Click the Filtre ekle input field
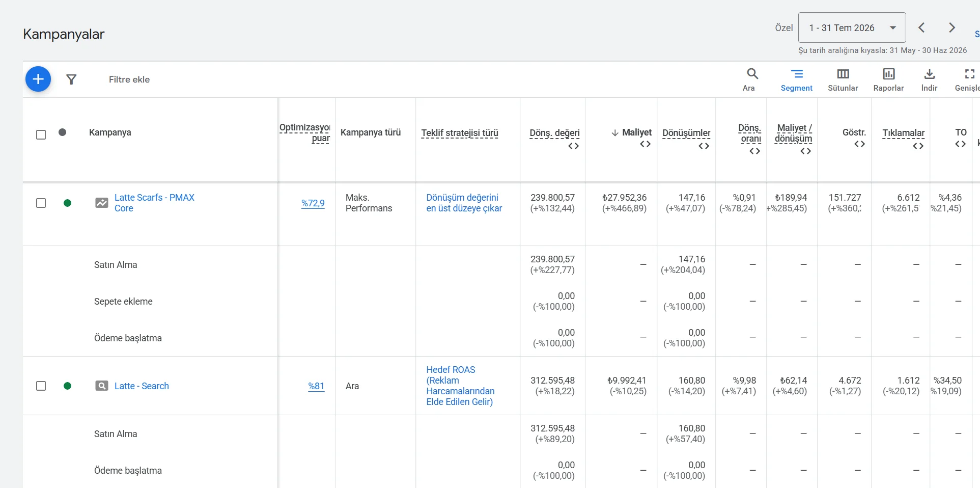 [x=129, y=79]
